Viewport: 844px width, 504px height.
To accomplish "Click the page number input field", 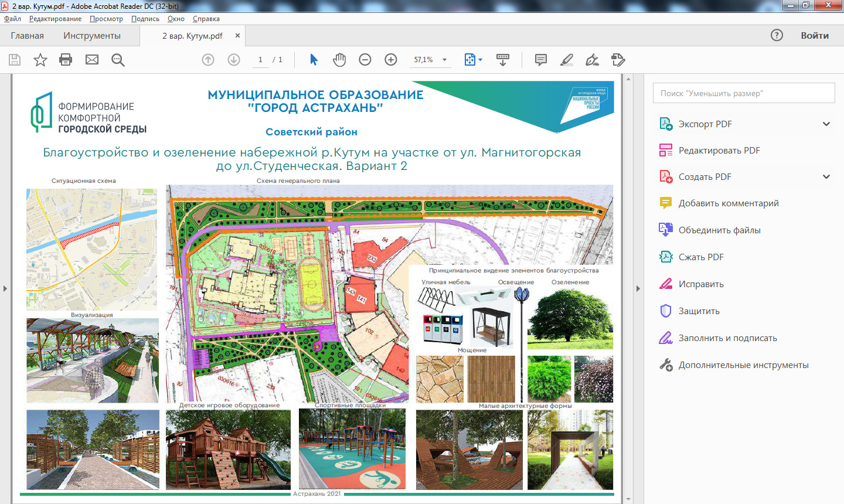I will (x=260, y=60).
